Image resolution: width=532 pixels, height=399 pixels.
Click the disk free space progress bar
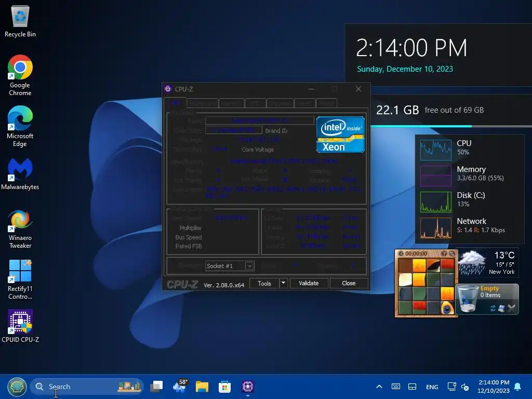pos(451,126)
